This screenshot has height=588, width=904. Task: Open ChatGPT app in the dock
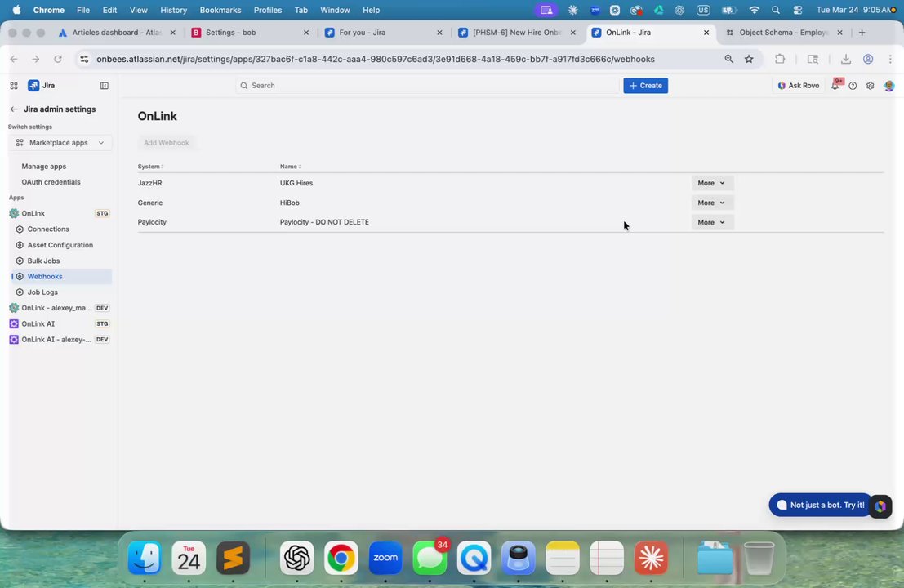[x=297, y=558]
